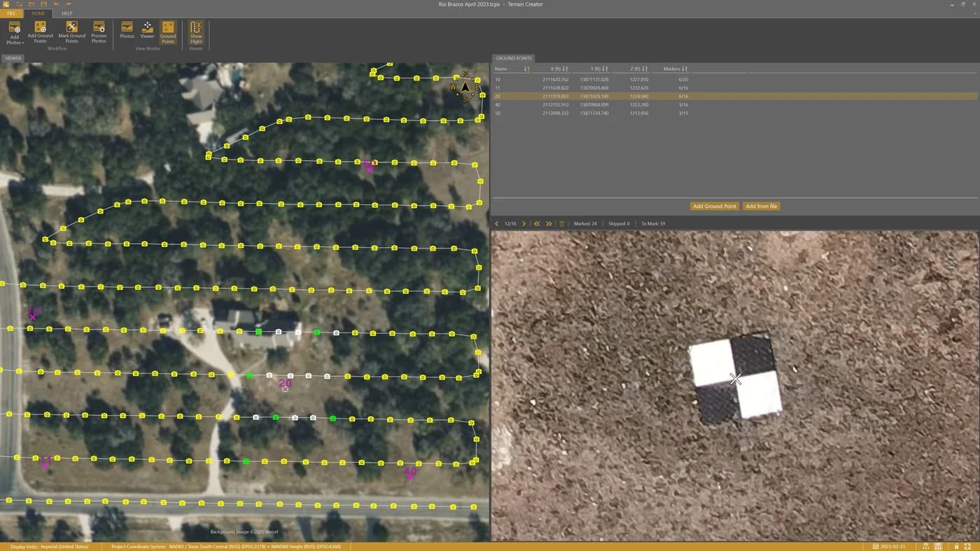Select the Mark Ground Points tool

point(71,33)
